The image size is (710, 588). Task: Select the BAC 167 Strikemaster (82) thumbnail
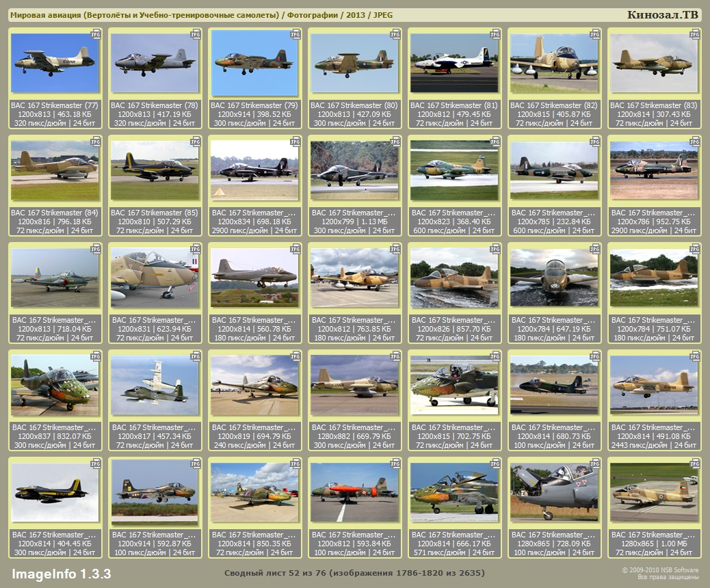coord(554,64)
